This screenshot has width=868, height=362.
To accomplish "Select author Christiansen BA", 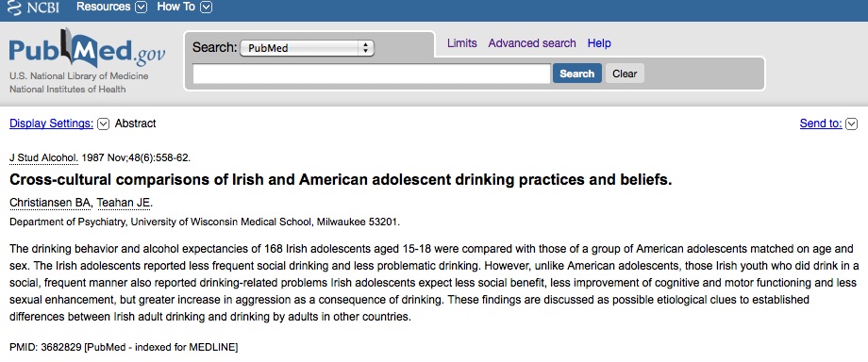I will click(50, 203).
